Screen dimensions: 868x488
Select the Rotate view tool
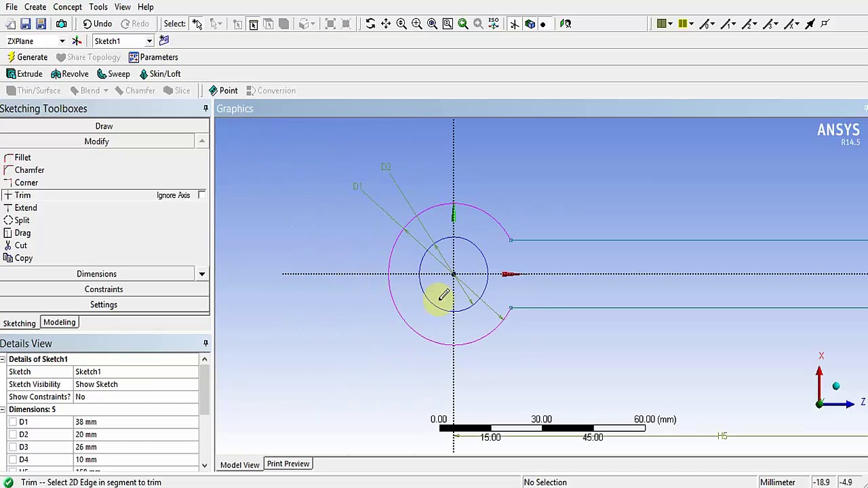point(370,24)
